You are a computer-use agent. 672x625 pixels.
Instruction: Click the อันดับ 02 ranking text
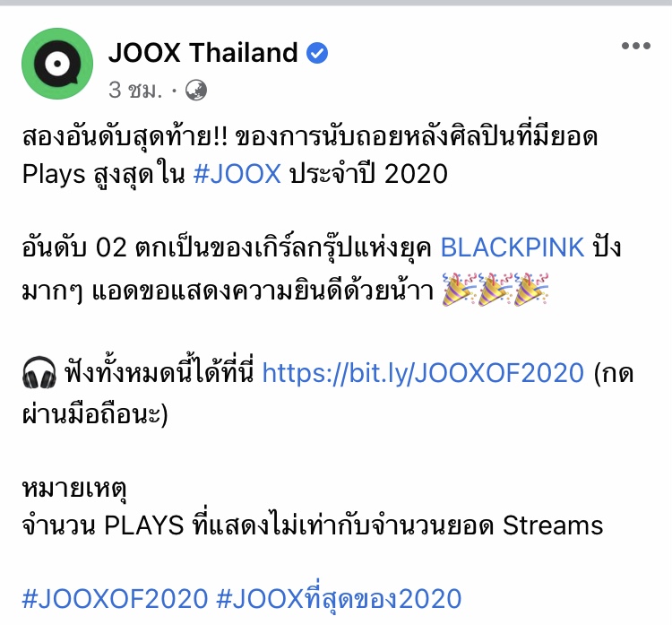click(x=74, y=247)
